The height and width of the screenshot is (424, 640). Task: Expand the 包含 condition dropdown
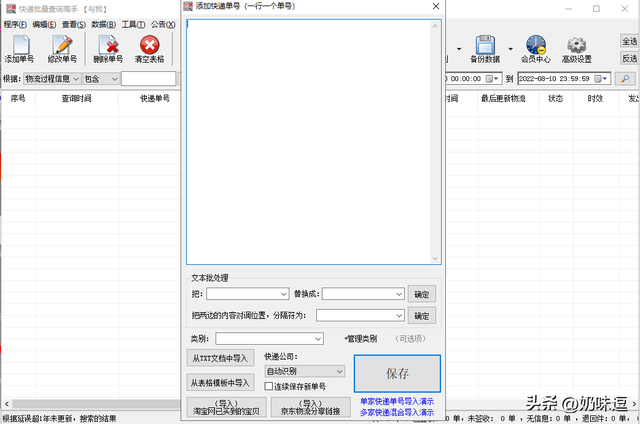(115, 79)
